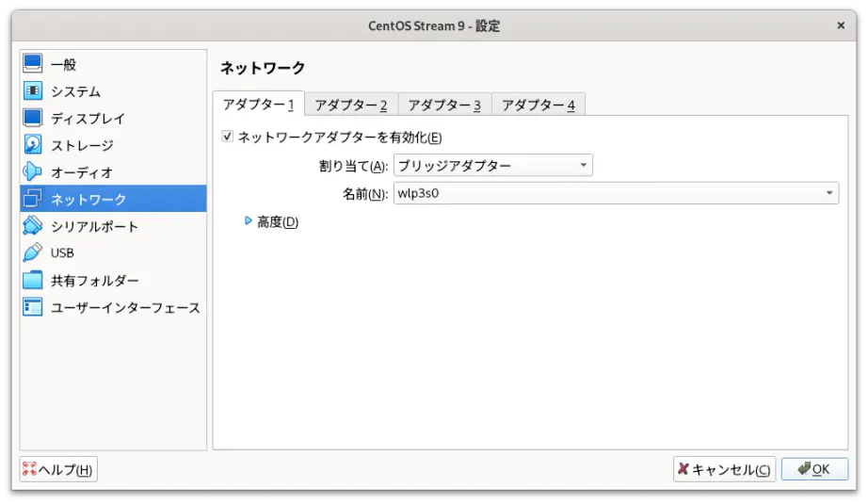868x504 pixels.
Task: Switch to the アダプター 2 tab
Action: 351,105
